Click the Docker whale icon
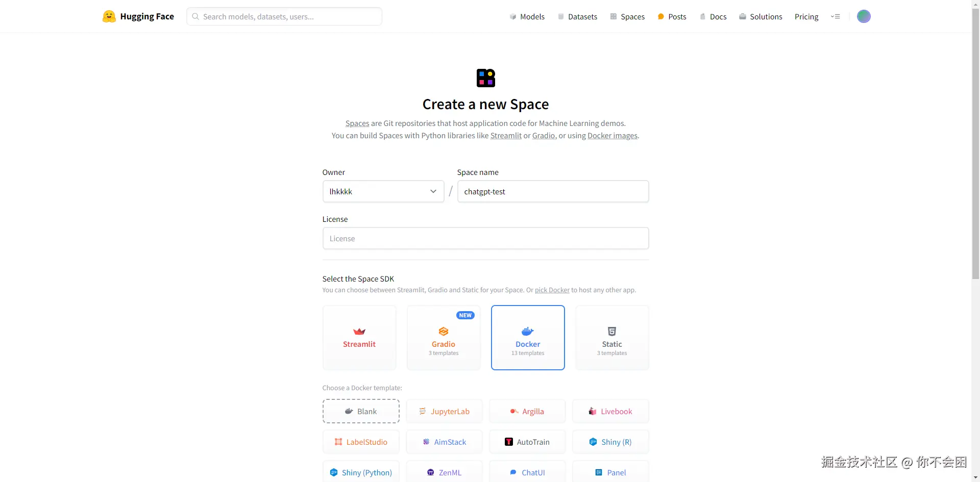 pos(528,332)
